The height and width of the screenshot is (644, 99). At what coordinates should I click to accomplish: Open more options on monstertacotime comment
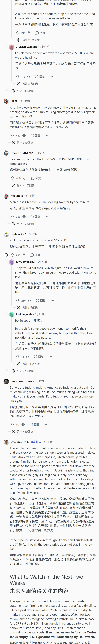[46, 424]
